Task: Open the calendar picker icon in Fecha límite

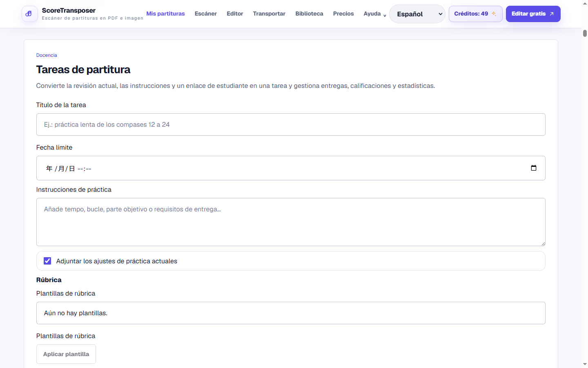Action: click(x=533, y=168)
